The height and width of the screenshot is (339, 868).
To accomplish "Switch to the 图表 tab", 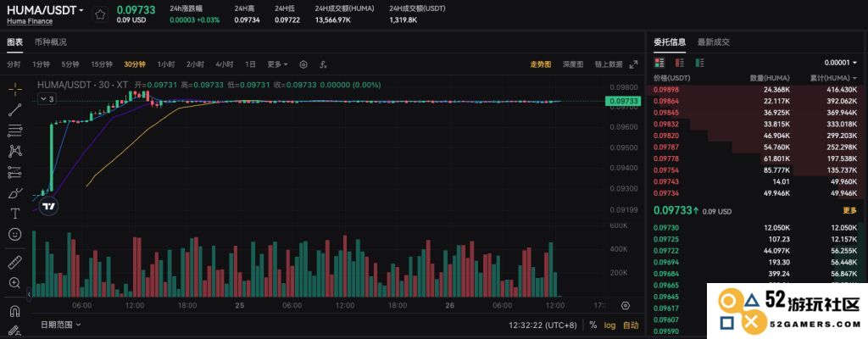I will (15, 42).
